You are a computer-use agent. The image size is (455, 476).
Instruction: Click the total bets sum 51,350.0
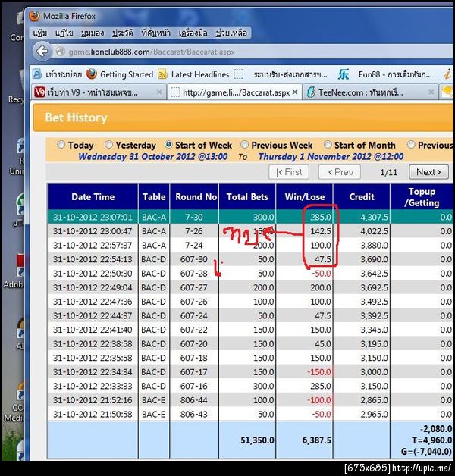tap(257, 440)
